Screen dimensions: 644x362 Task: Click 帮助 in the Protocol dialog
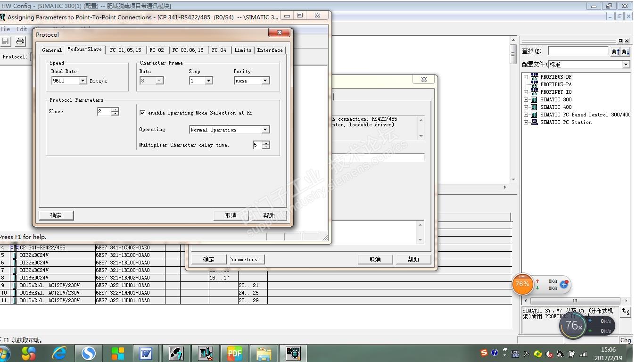tap(269, 215)
